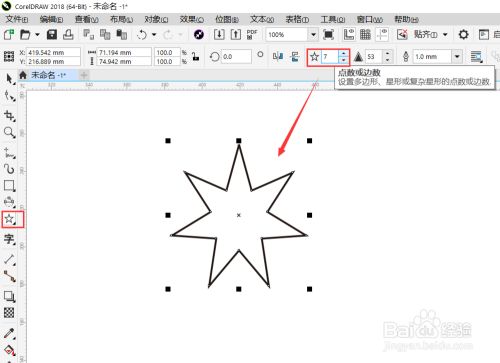Select the Ellipse tool

pos(9,202)
